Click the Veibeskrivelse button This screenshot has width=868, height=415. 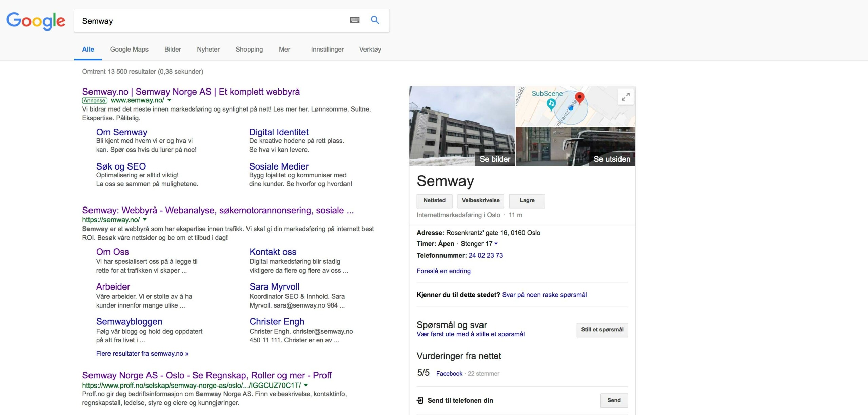(x=480, y=201)
